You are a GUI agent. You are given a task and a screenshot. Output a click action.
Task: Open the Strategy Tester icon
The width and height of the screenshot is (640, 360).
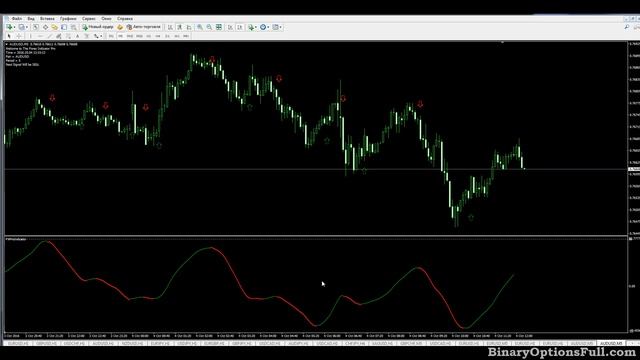pyautogui.click(x=73, y=27)
